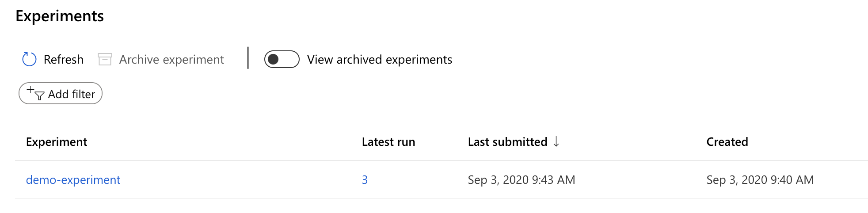
Task: Click the vertical divider line in the toolbar
Action: (x=248, y=58)
